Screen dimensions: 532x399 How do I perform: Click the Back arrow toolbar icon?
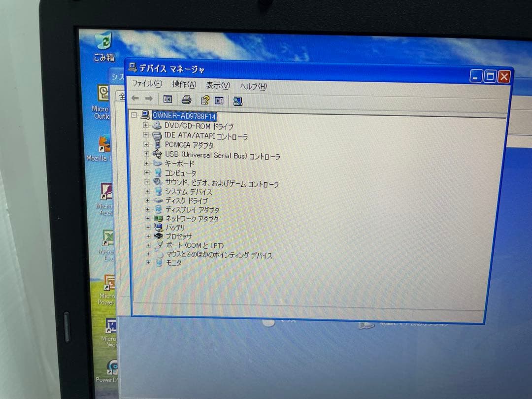(x=135, y=99)
